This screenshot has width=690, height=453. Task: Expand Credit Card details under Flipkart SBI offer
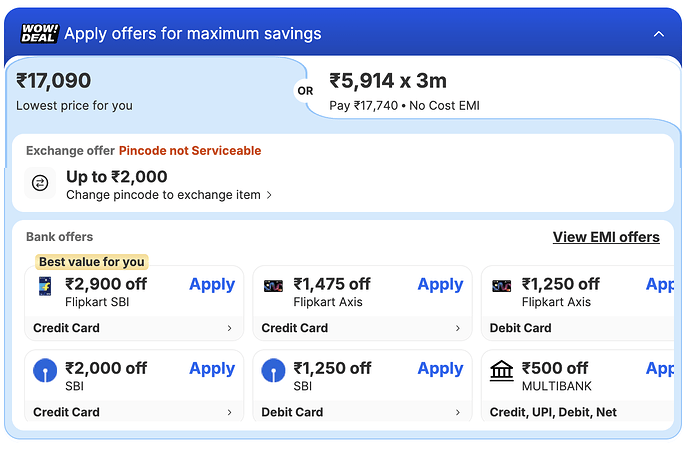135,328
